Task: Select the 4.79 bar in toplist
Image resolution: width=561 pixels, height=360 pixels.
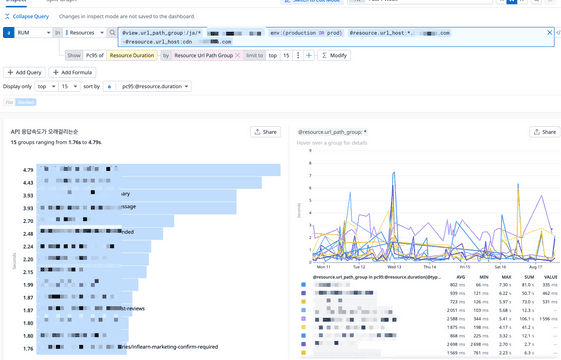Action: pyautogui.click(x=158, y=170)
